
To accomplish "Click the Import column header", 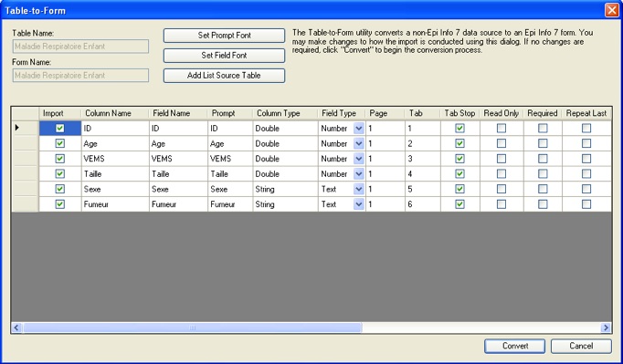I will (60, 113).
